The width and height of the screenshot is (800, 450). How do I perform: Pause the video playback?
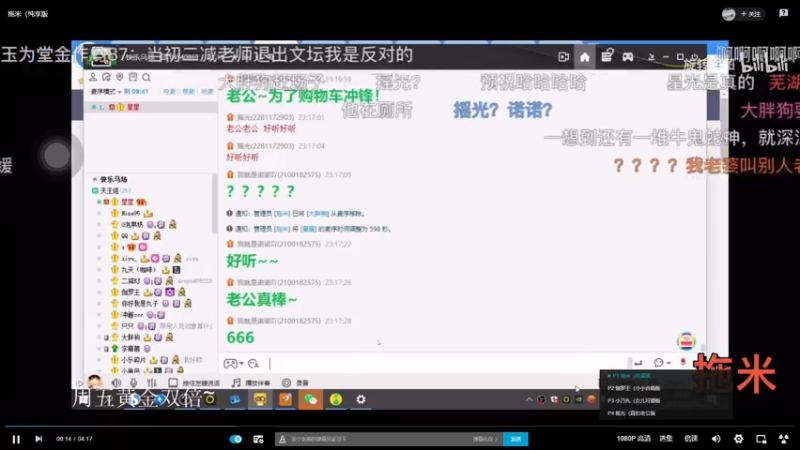tap(16, 439)
